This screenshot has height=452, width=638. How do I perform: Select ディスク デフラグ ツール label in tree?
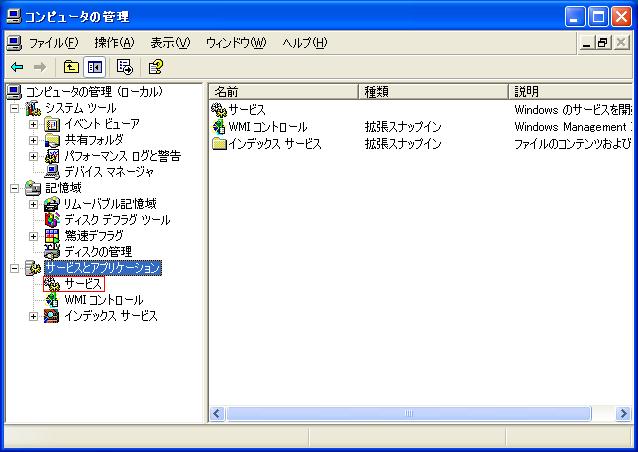point(117,220)
